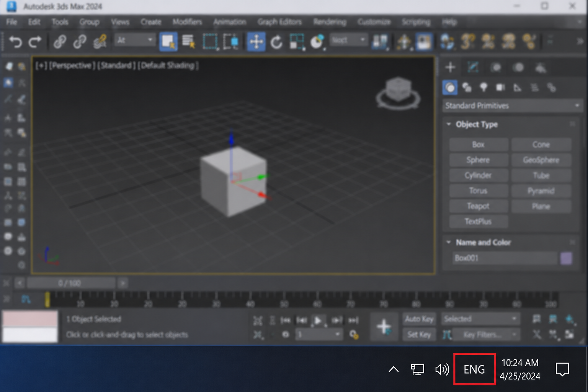Click the [Default Shading] viewport label
The image size is (588, 392).
(x=168, y=65)
